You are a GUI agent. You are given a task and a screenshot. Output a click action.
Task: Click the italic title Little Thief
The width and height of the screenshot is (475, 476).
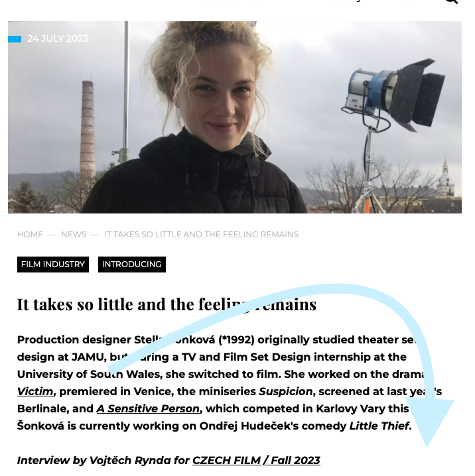[379, 426]
